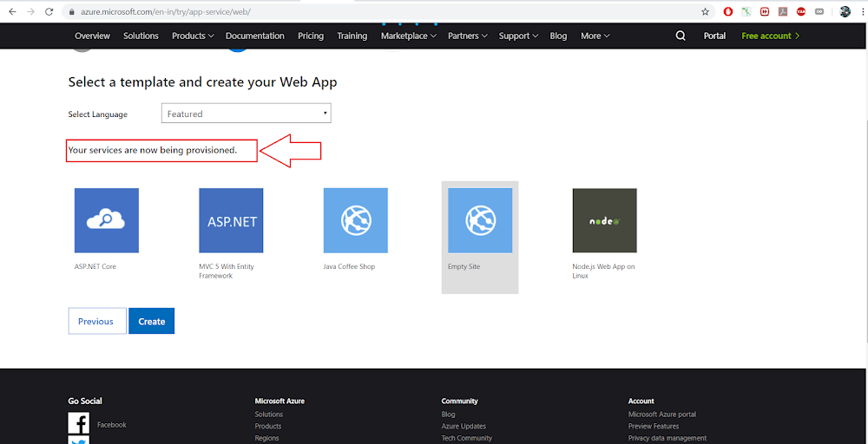Open the Opera extension icon

(728, 11)
